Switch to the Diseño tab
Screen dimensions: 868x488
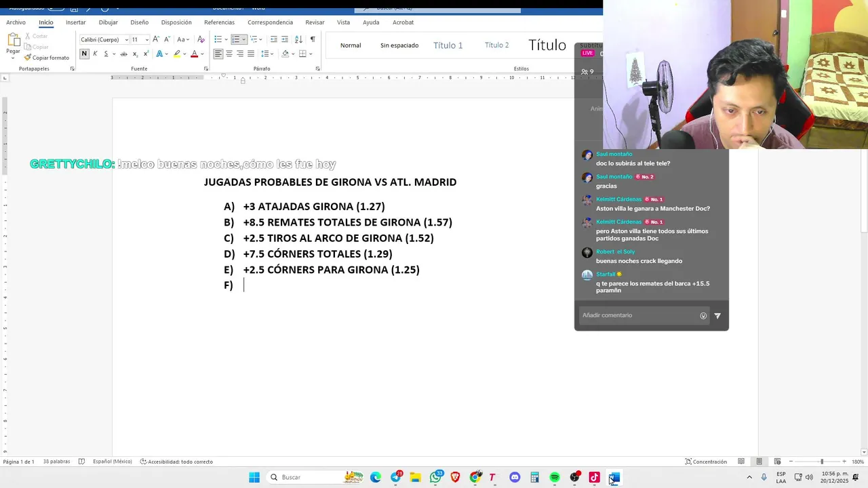point(140,22)
